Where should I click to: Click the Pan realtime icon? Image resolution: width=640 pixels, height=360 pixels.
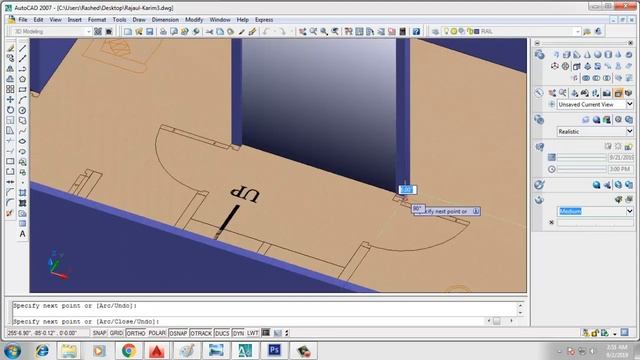(302, 31)
